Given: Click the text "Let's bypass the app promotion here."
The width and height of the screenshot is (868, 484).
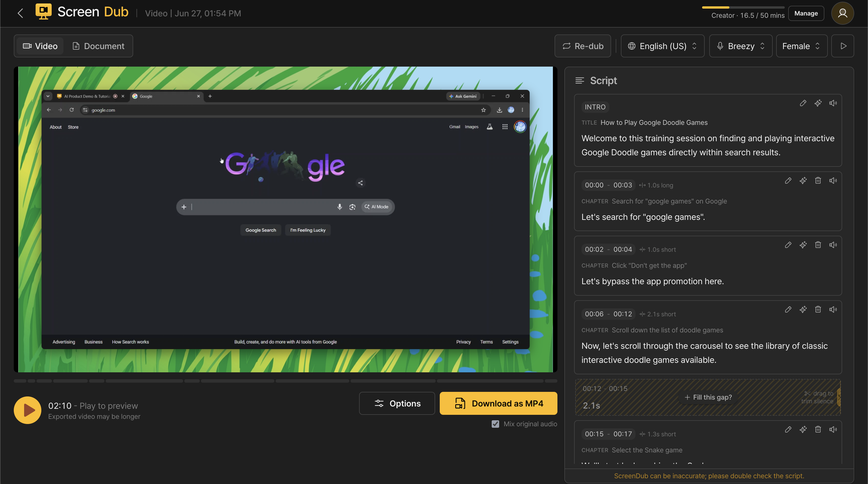Looking at the screenshot, I should (x=652, y=281).
